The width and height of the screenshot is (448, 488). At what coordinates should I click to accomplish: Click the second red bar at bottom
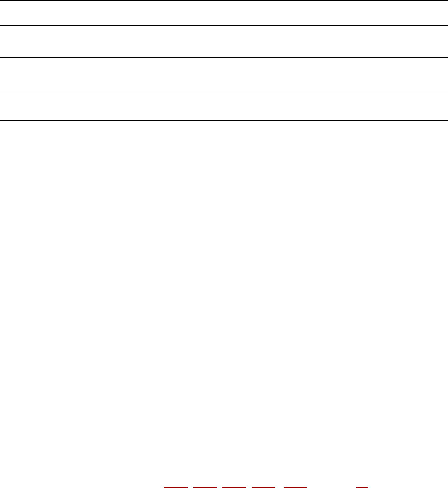pyautogui.click(x=205, y=487)
